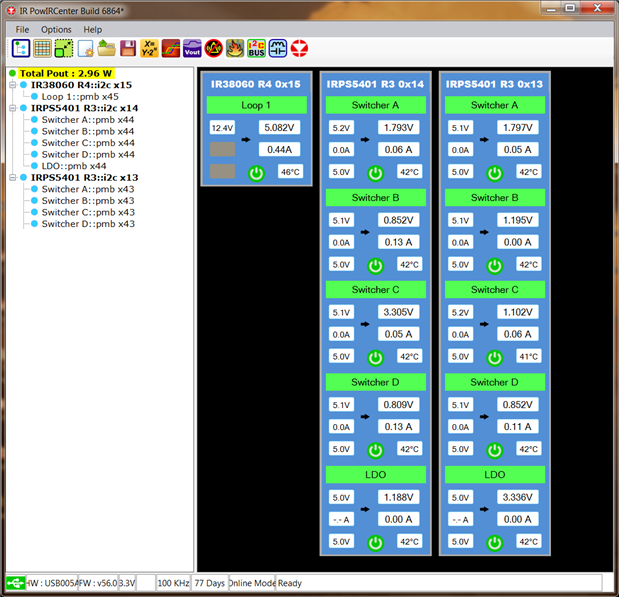The width and height of the screenshot is (619, 597).
Task: Click green Loop 1 header button
Action: point(255,104)
